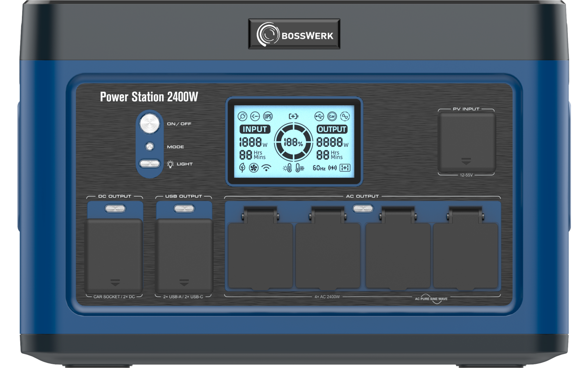Click the 4× AC 2400W caption
Image resolution: width=588 pixels, height=368 pixels.
pos(327,297)
